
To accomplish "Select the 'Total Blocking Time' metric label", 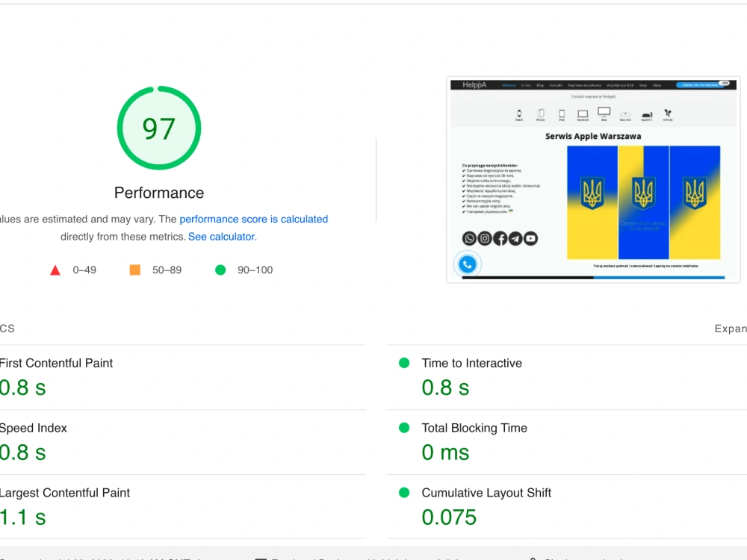I will 474,428.
